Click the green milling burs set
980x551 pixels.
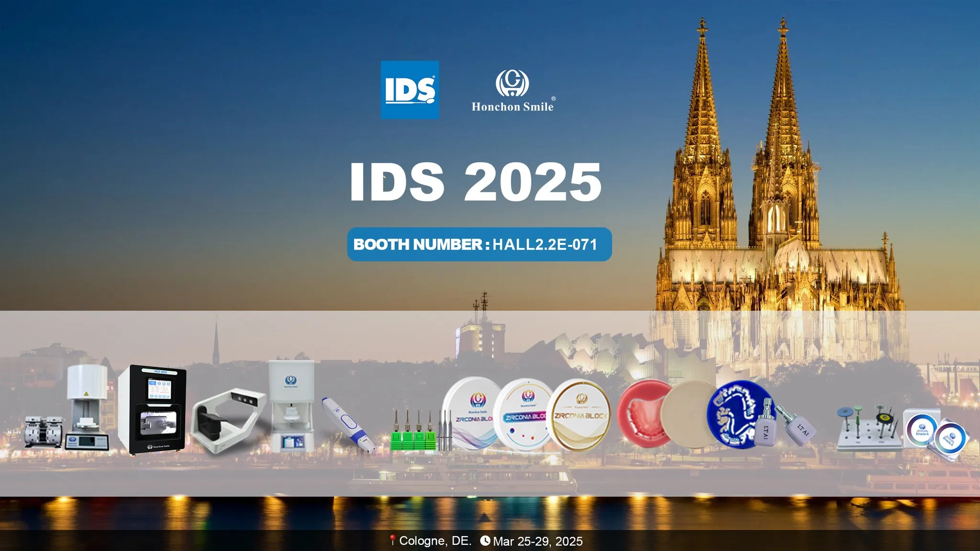click(x=413, y=432)
